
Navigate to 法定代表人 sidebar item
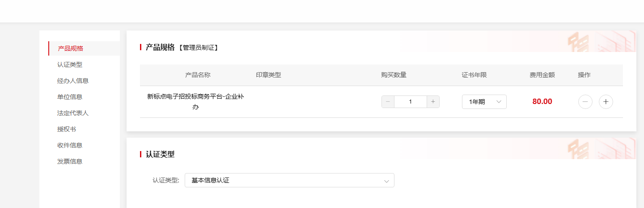click(x=73, y=113)
